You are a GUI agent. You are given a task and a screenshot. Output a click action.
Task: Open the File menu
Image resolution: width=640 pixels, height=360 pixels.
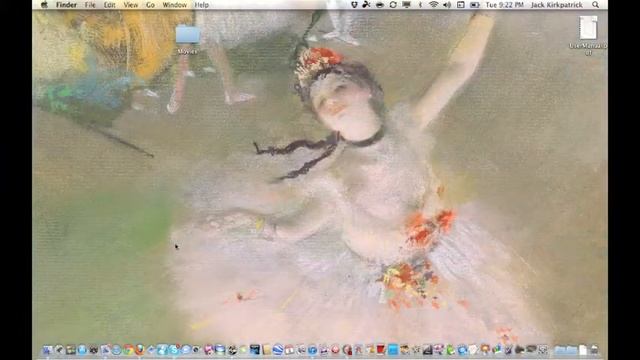[x=90, y=5]
